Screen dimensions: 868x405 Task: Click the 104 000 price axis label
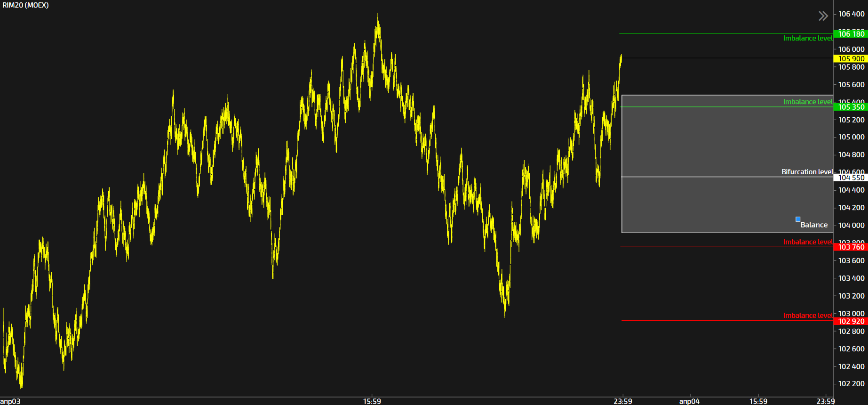852,225
